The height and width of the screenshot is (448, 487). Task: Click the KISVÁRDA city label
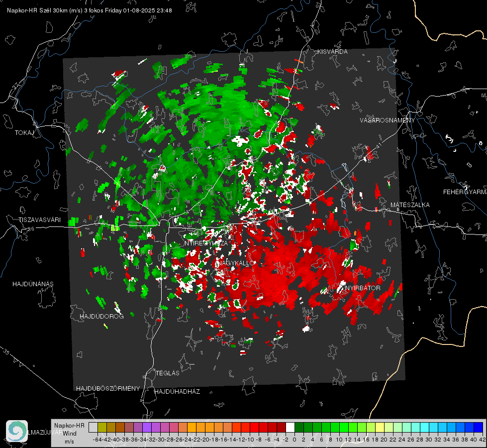(332, 52)
